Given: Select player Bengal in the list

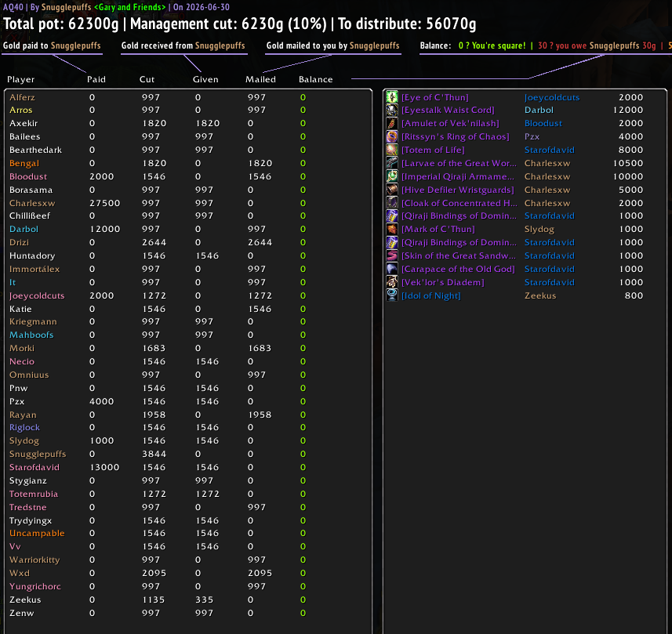Looking at the screenshot, I should [x=24, y=163].
